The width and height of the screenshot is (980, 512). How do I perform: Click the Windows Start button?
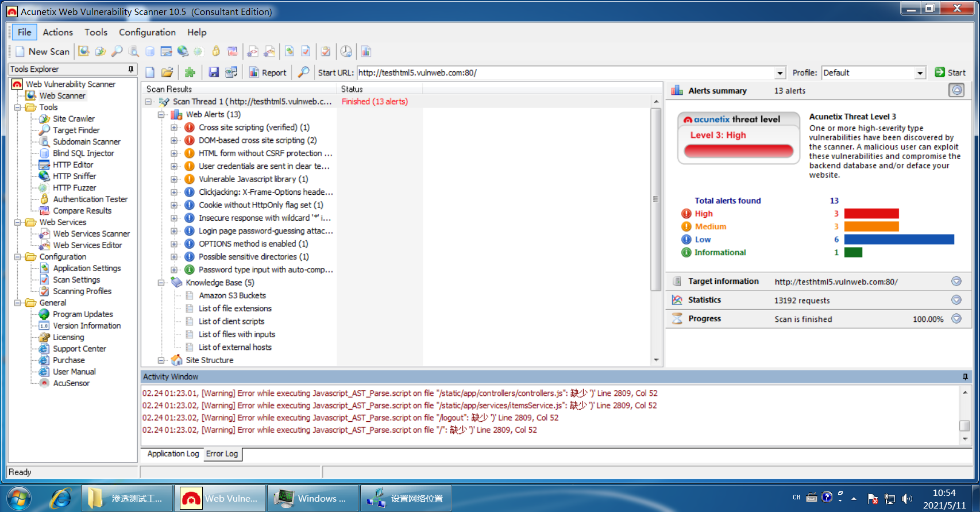(18, 498)
